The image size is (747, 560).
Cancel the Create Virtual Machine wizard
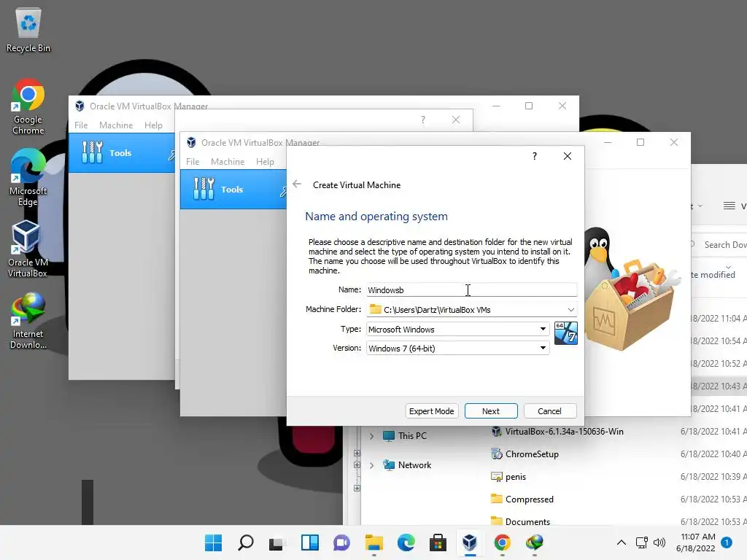click(550, 411)
